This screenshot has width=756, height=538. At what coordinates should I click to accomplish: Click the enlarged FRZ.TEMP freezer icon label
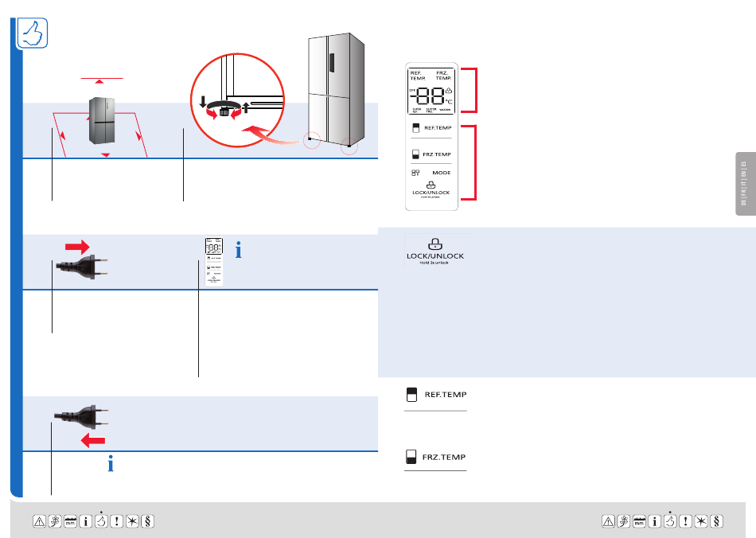(436, 457)
